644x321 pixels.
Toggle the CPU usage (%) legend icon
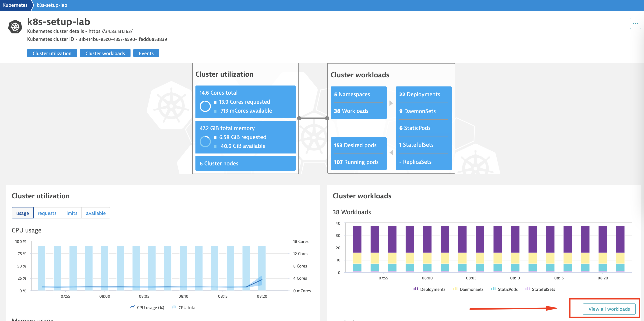click(x=132, y=307)
